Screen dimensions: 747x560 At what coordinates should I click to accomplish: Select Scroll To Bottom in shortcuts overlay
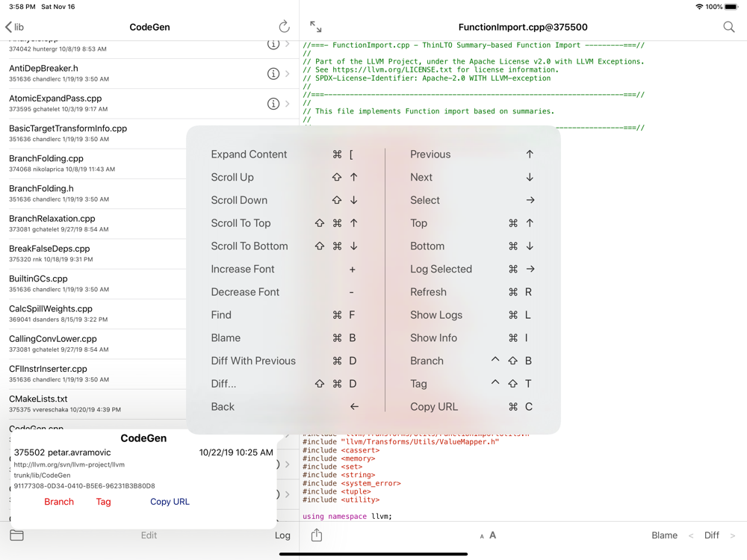click(x=284, y=246)
